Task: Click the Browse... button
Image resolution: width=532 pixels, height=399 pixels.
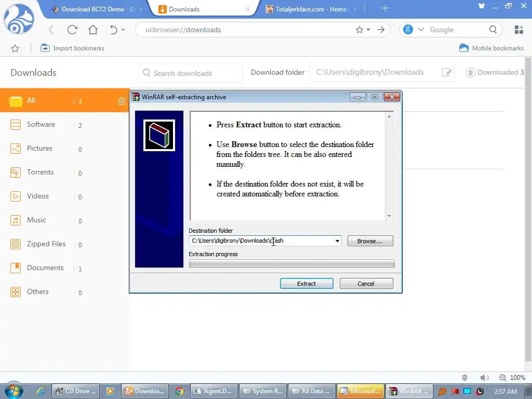Action: 370,241
